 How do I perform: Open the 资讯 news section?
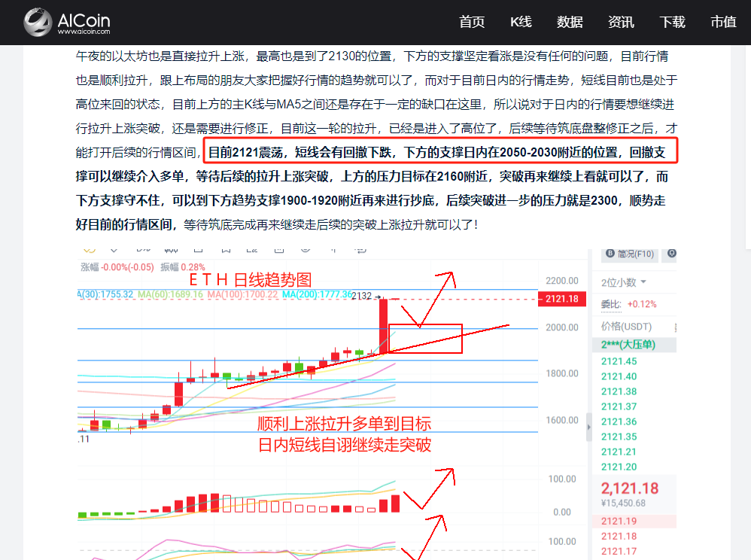[x=621, y=22]
